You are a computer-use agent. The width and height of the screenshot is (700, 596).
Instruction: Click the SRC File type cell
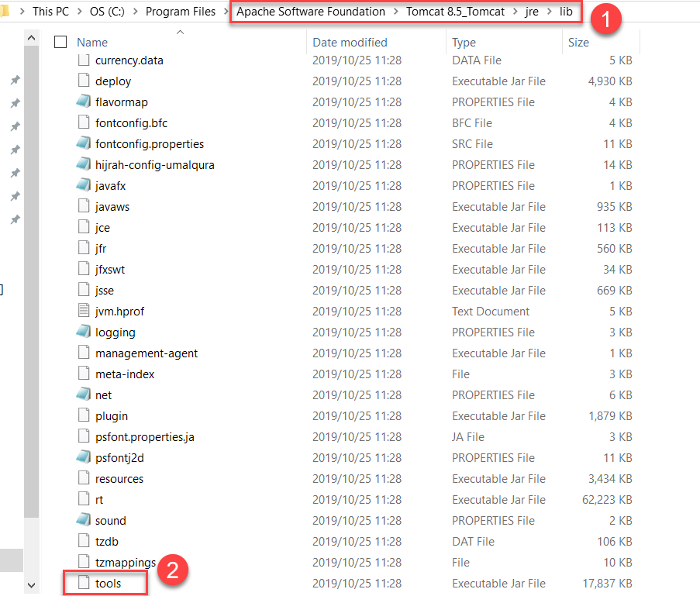(472, 143)
